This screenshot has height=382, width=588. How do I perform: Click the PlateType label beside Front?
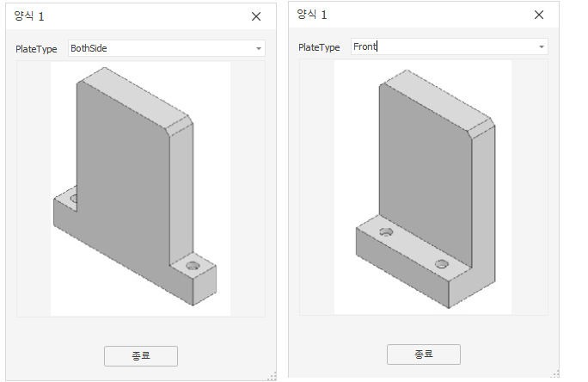[319, 47]
